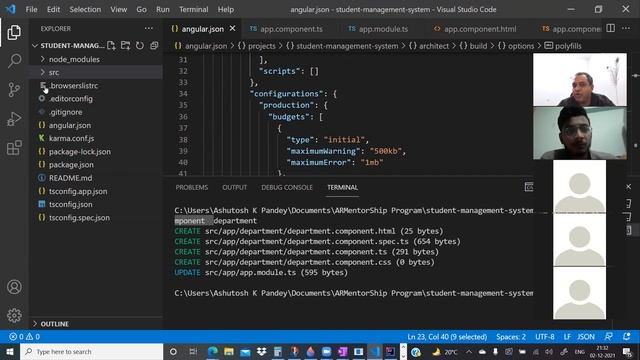Screen dimensions: 640x360
Task: Open breadcrumb dropdown for polyfills
Action: (563, 46)
